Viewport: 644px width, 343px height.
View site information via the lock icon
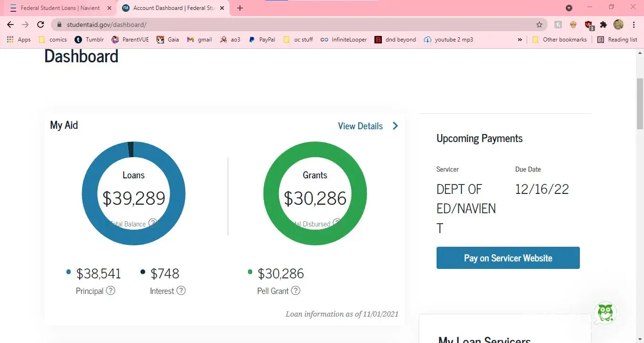(x=59, y=25)
